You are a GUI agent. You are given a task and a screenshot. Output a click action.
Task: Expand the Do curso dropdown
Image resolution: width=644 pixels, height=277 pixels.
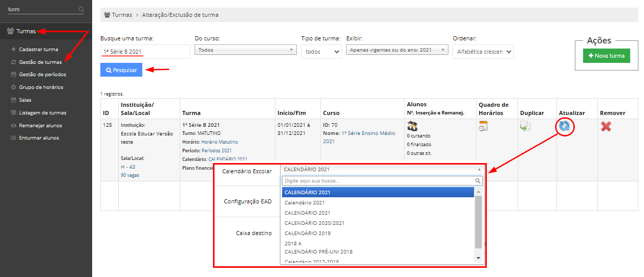[x=246, y=50]
